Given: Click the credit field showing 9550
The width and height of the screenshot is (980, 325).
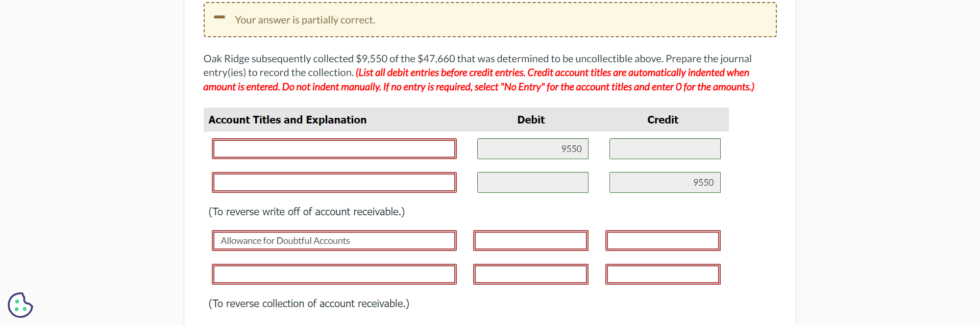Looking at the screenshot, I should click(x=665, y=182).
